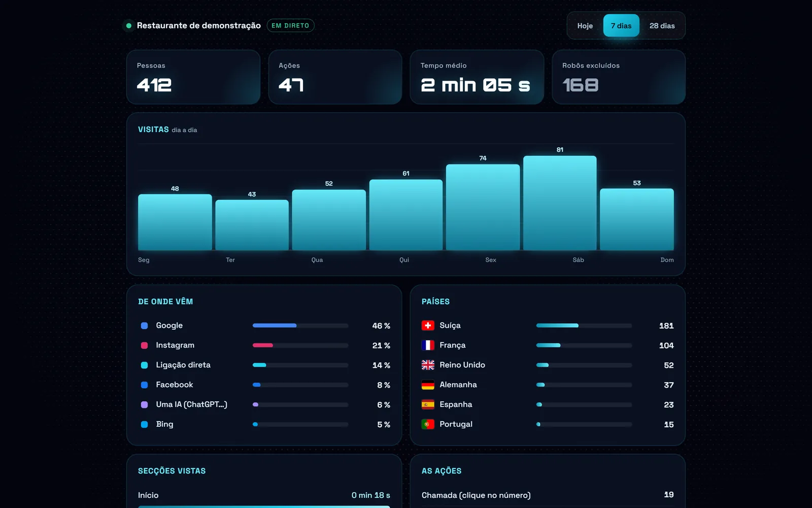The height and width of the screenshot is (508, 812).
Task: Open the Robôs excluídos stat card
Action: click(619, 77)
